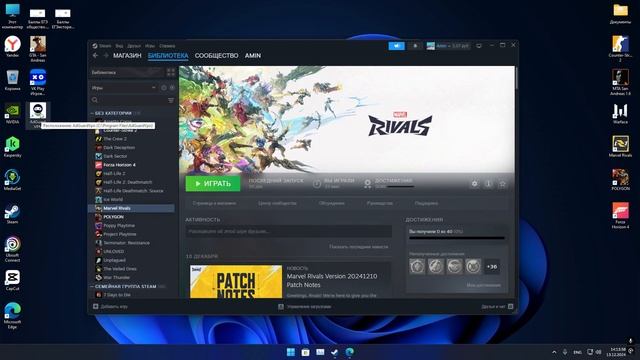640x360 pixels.
Task: Open downloads manager at bottom bar
Action: coord(304,307)
